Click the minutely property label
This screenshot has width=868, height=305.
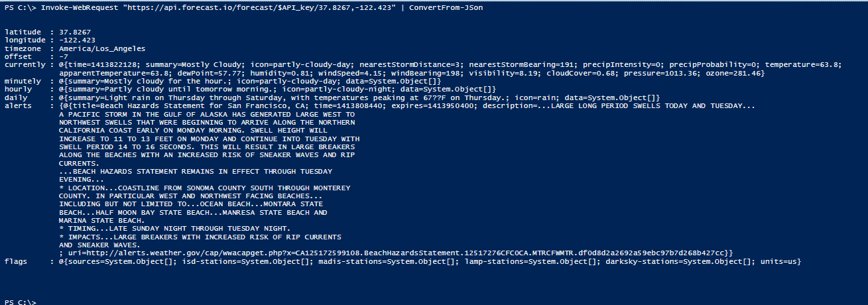24,81
